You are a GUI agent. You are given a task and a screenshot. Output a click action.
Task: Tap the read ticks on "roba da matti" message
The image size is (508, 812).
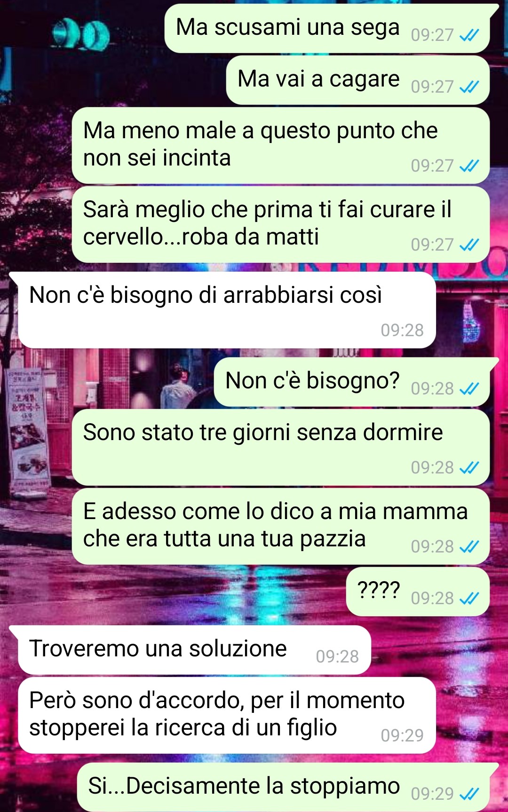pyautogui.click(x=469, y=245)
